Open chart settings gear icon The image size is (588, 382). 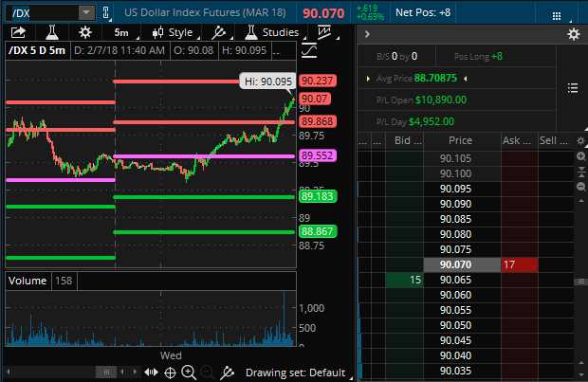(84, 32)
